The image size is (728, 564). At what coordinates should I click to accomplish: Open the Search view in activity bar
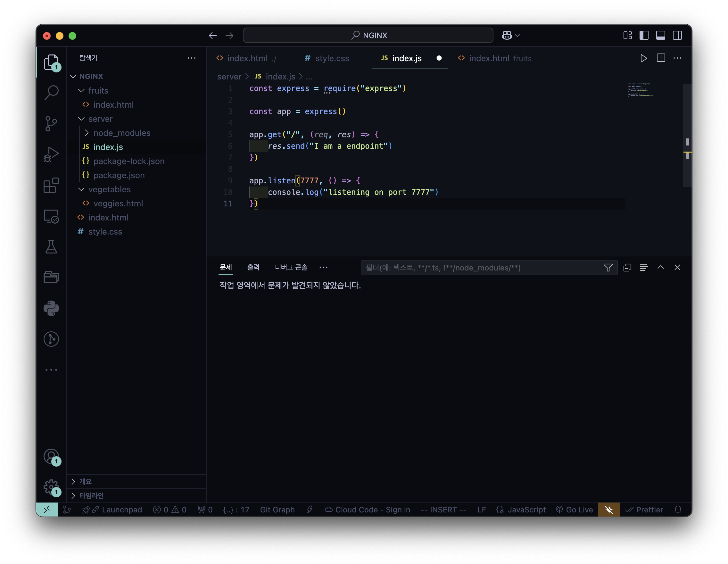pos(51,93)
